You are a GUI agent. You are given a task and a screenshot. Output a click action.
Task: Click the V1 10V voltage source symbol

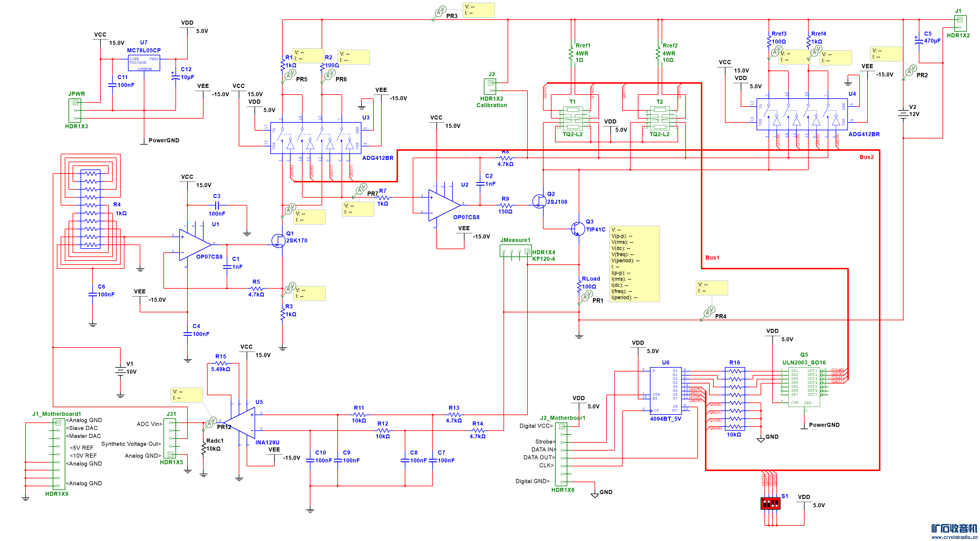(120, 371)
